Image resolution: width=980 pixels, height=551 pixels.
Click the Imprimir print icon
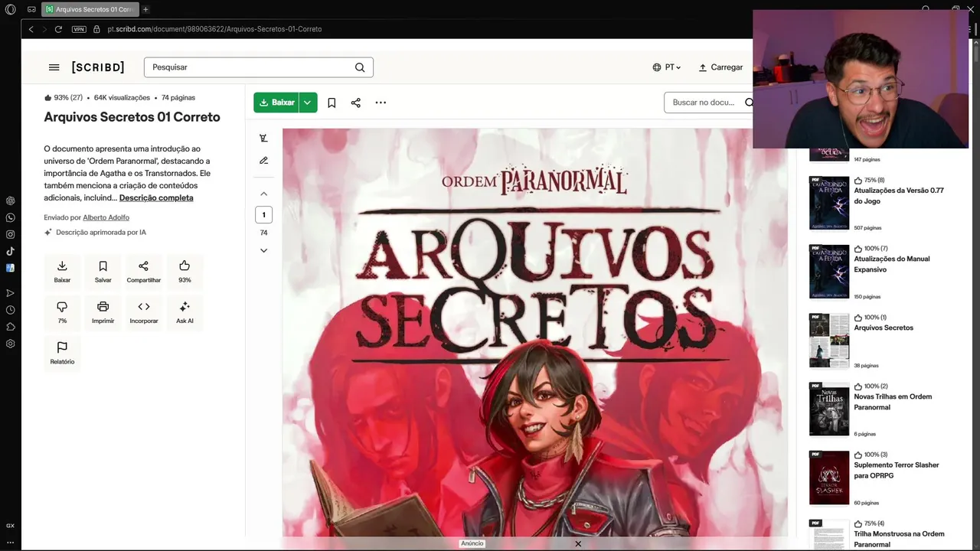pyautogui.click(x=103, y=311)
